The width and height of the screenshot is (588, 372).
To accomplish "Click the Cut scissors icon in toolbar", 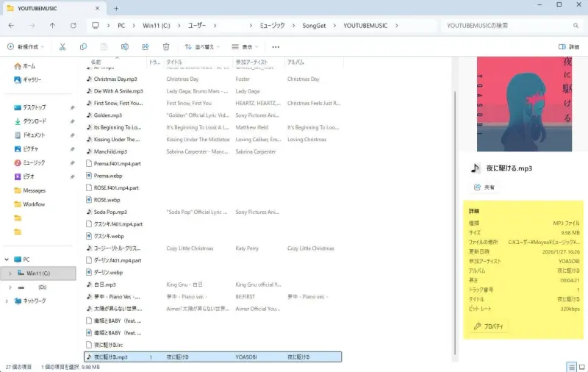I will pyautogui.click(x=62, y=46).
